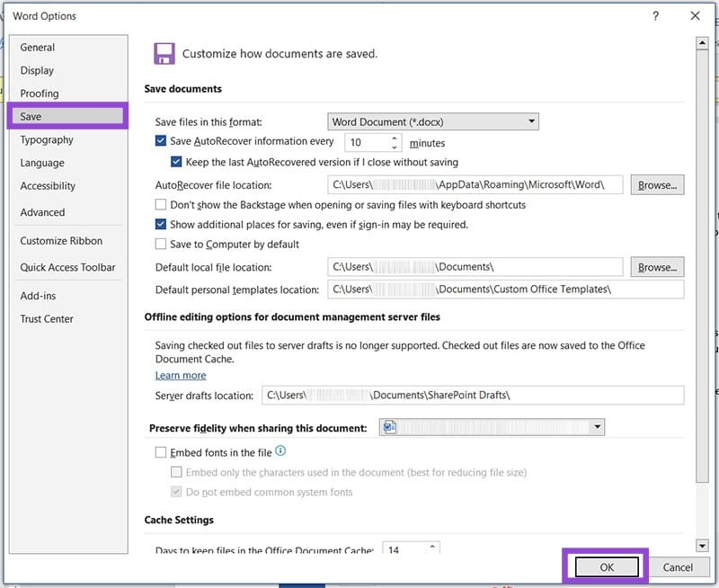This screenshot has width=719, height=588.
Task: Click the OK button
Action: coord(606,566)
